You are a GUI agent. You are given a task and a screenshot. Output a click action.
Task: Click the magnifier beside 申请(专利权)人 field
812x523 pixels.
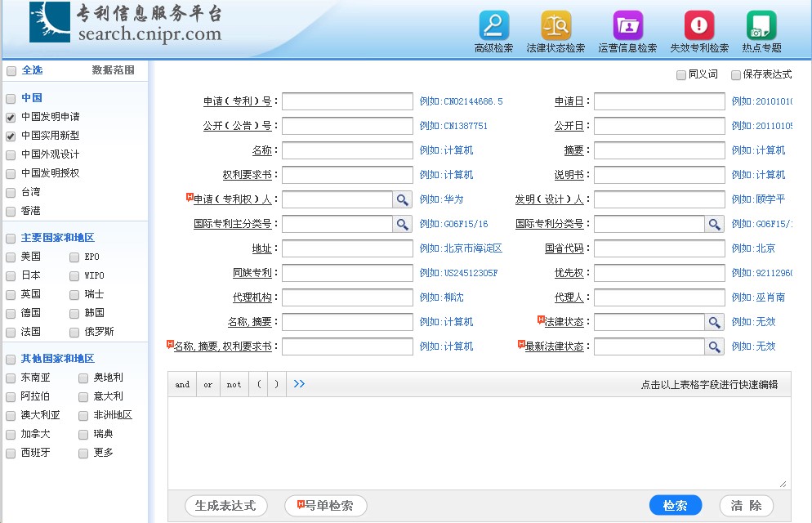click(x=403, y=199)
